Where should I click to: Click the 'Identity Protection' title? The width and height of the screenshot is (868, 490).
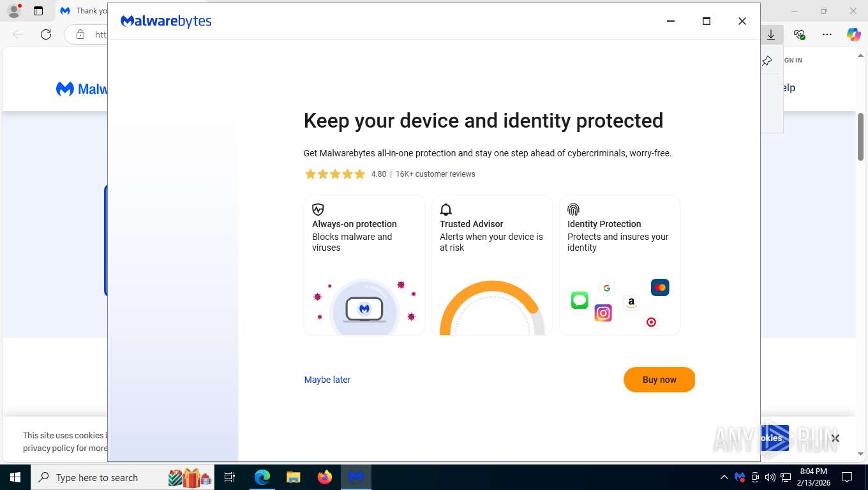click(604, 224)
